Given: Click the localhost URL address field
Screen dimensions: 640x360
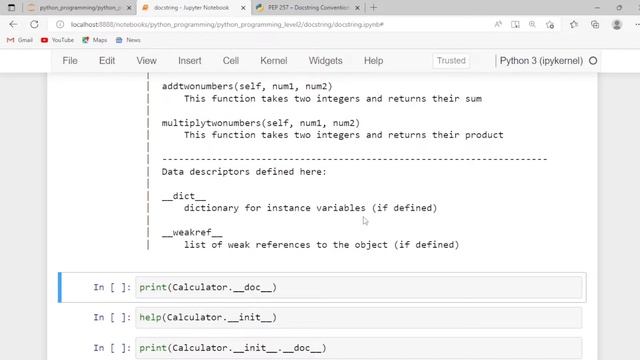Looking at the screenshot, I should coord(227,24).
